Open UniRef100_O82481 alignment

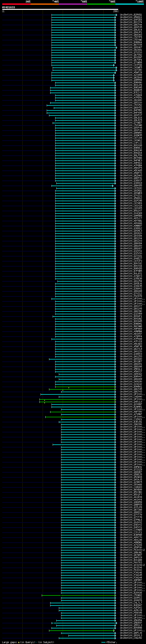click(x=131, y=50)
